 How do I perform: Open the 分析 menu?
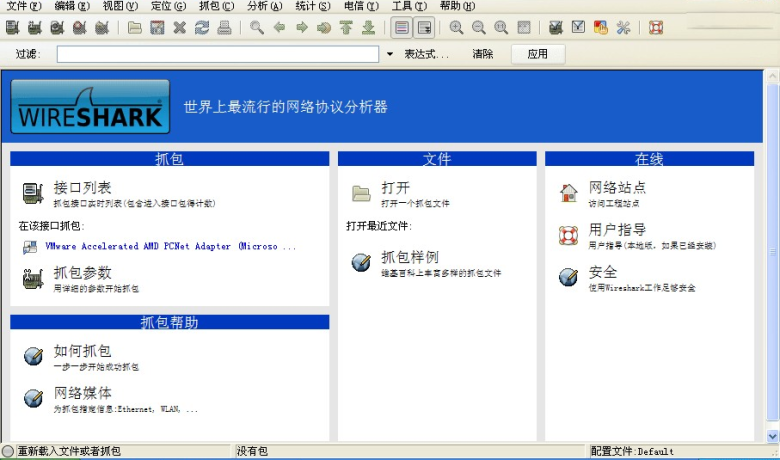coord(265,6)
